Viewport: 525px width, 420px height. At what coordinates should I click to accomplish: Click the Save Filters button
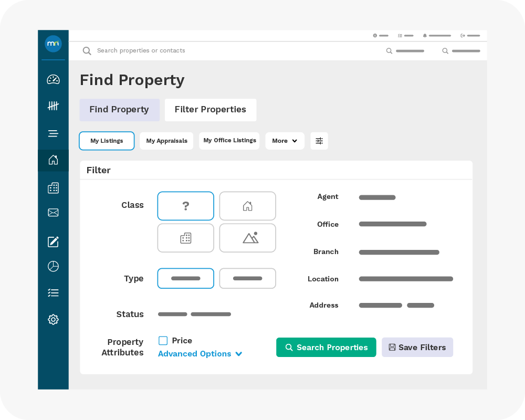click(x=417, y=348)
